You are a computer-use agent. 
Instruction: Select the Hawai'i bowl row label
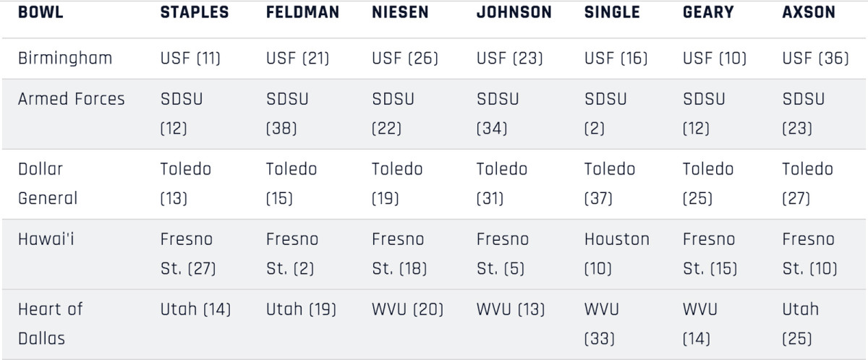(46, 239)
